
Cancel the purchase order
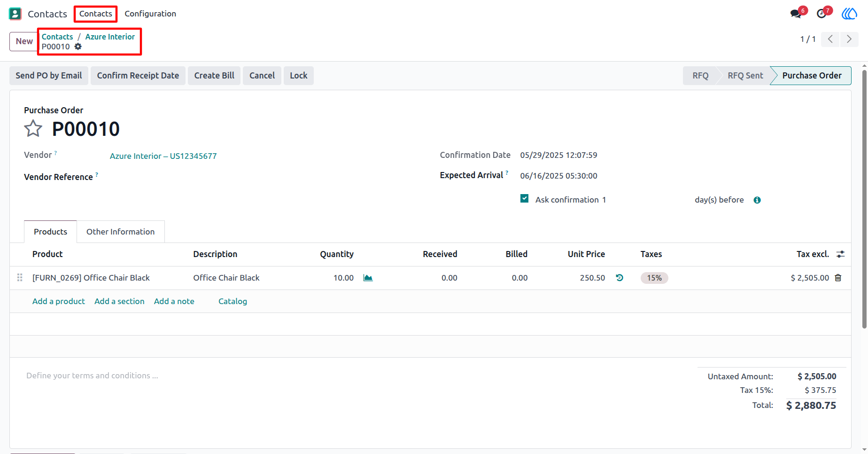(262, 76)
